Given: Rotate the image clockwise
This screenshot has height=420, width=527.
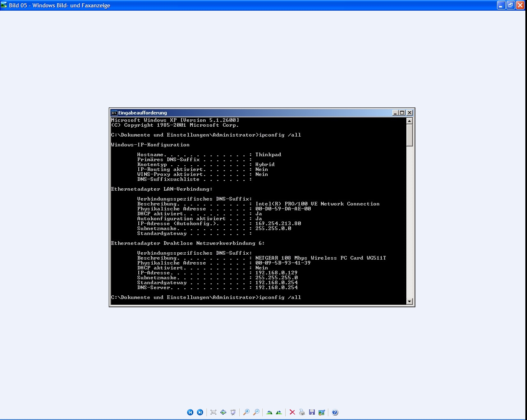Looking at the screenshot, I should pos(269,412).
